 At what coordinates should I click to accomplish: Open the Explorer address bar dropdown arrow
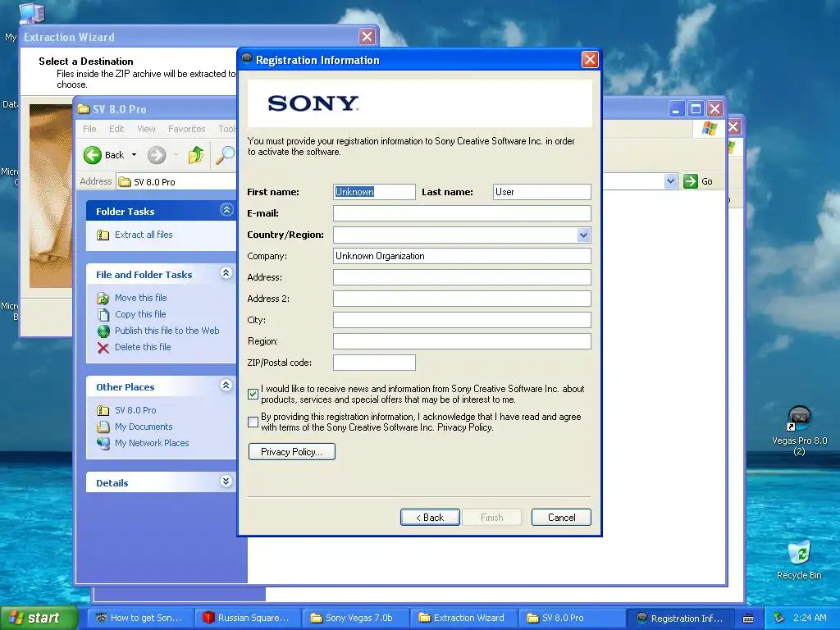click(670, 181)
